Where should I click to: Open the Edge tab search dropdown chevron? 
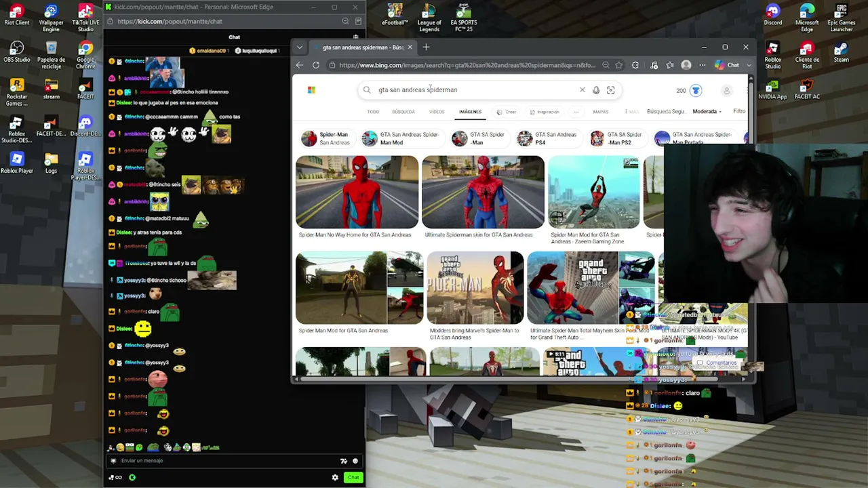[300, 47]
